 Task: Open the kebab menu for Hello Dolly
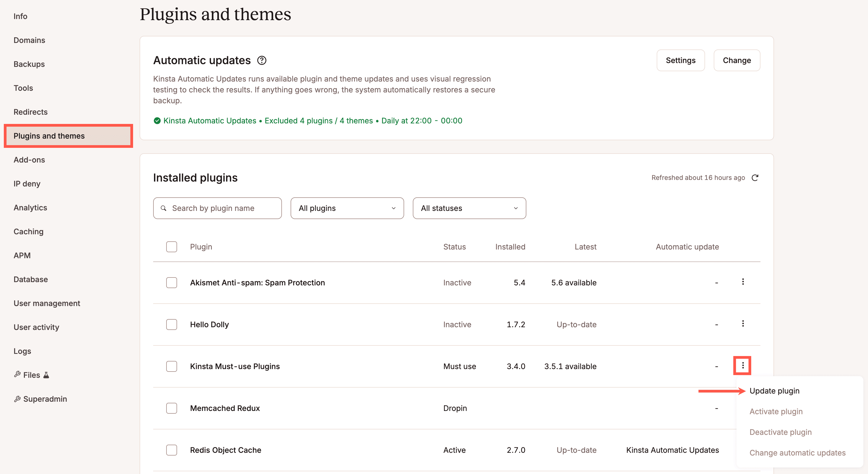tap(743, 324)
